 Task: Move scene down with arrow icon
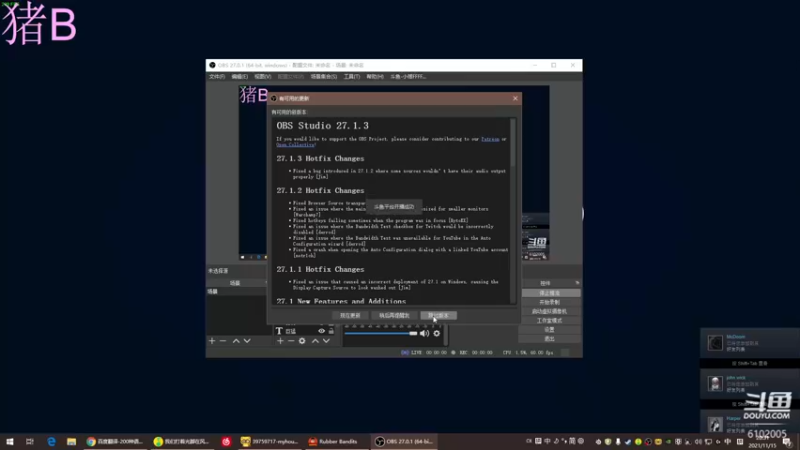247,340
